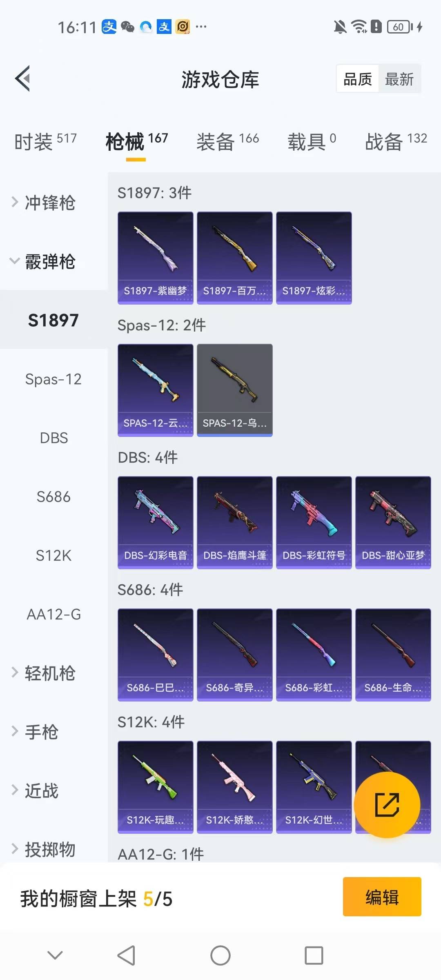Open the S12K-娇憨 pink skin item
Image resolution: width=441 pixels, height=980 pixels.
coord(234,787)
